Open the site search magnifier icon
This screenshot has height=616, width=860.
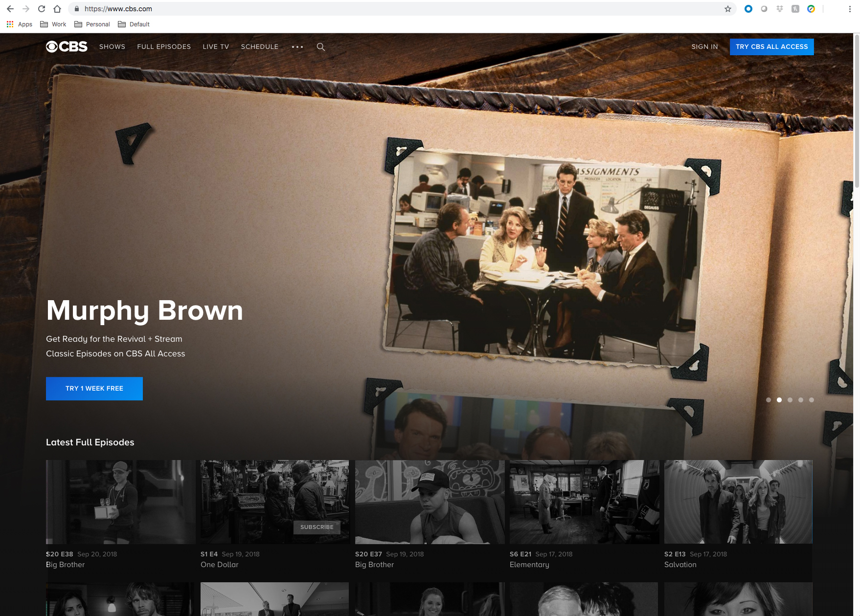click(x=321, y=47)
